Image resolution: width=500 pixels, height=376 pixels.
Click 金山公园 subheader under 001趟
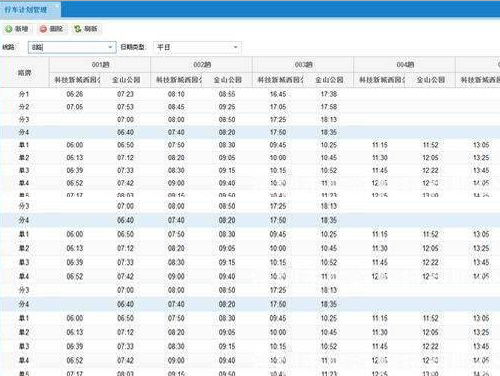pyautogui.click(x=126, y=80)
